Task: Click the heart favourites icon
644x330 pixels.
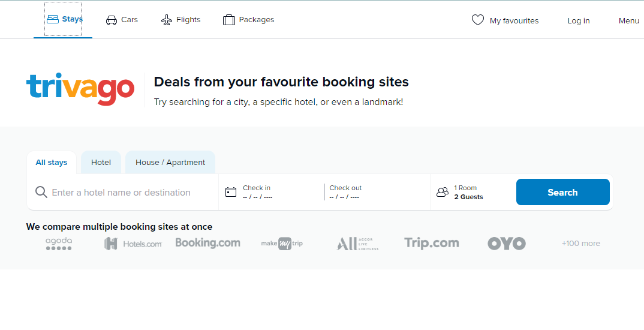Action: [x=478, y=20]
